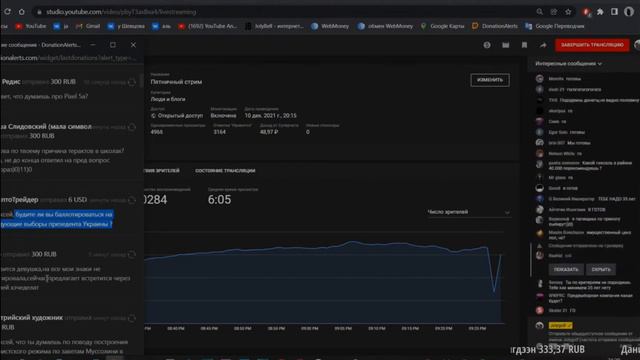This screenshot has height=360, width=640.
Task: Click the highlighted question in the 6 USD donation
Action: point(57,219)
